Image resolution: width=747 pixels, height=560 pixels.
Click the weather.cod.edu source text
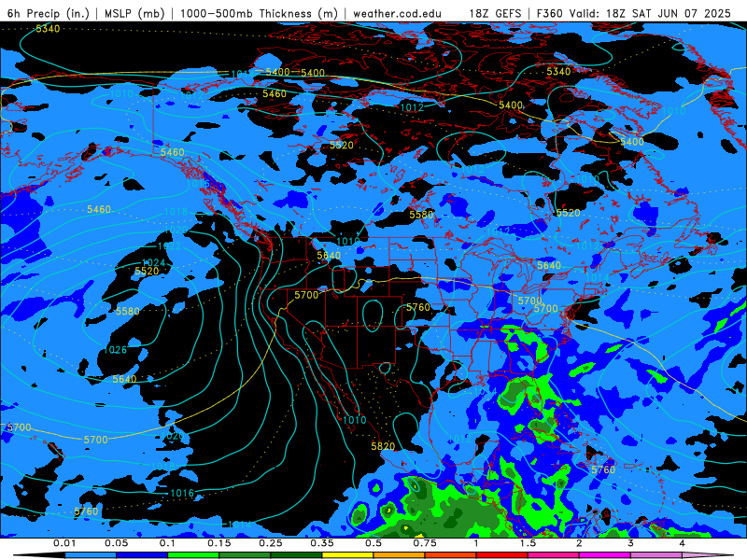coord(397,13)
